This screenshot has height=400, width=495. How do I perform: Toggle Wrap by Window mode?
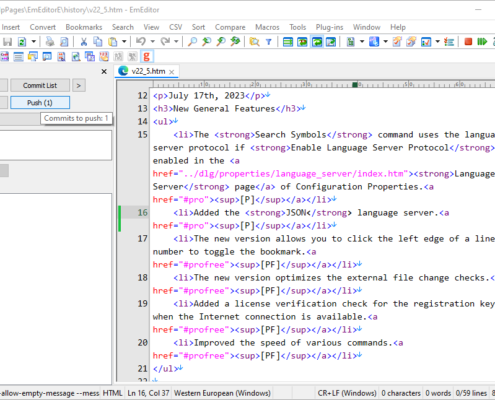tap(317, 42)
